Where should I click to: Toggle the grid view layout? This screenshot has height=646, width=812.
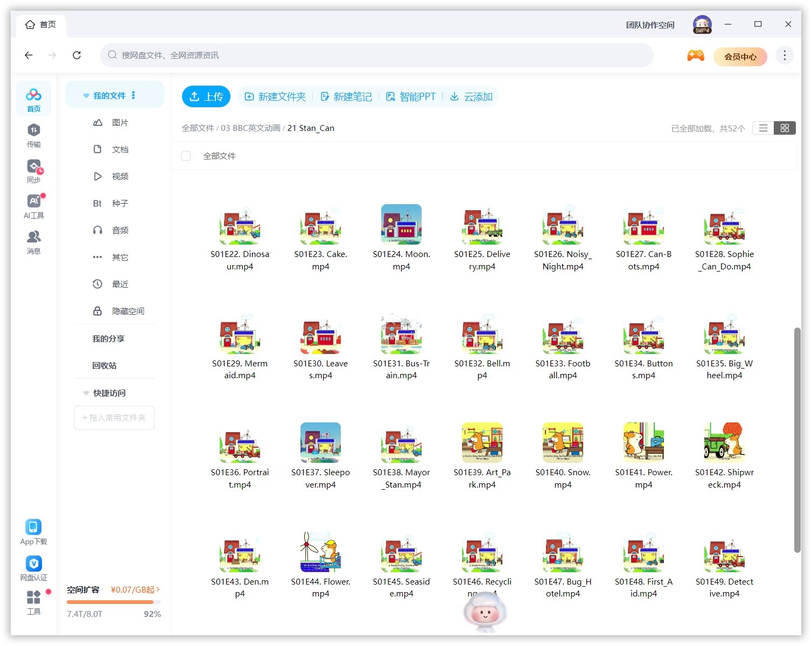(x=785, y=128)
